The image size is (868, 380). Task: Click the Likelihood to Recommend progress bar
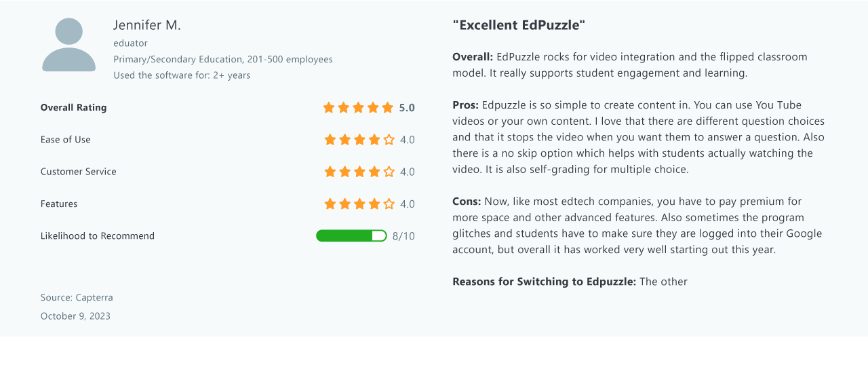351,235
